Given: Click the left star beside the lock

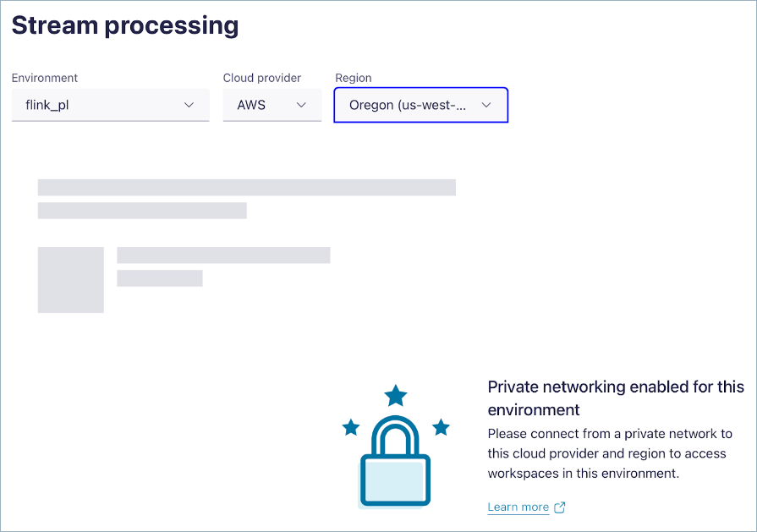Looking at the screenshot, I should (x=349, y=428).
